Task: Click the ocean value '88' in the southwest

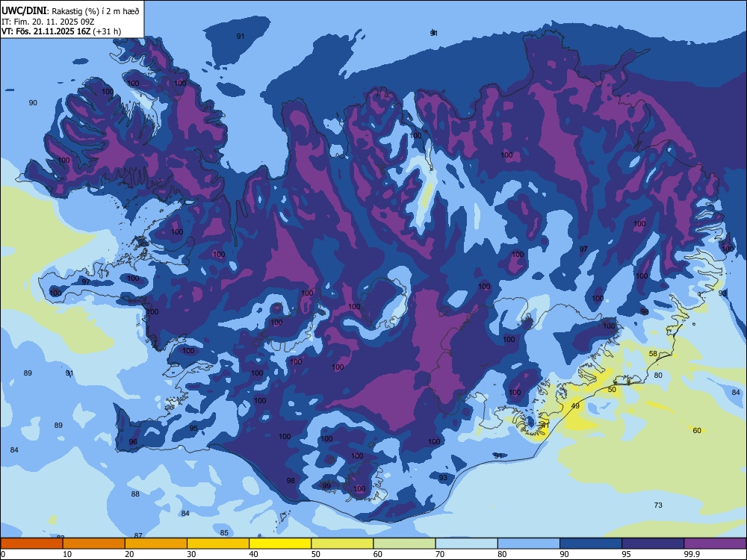Action: (x=135, y=494)
